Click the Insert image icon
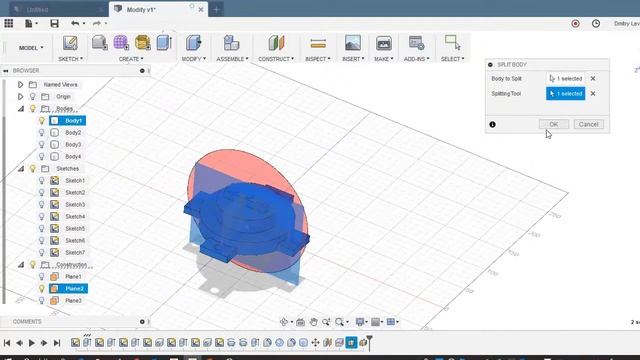The width and height of the screenshot is (640, 360). click(x=353, y=43)
